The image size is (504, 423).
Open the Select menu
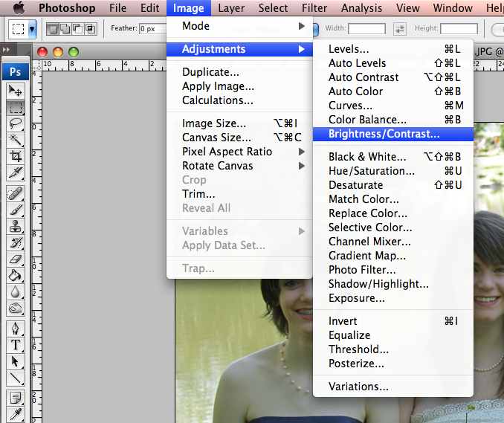pos(273,7)
